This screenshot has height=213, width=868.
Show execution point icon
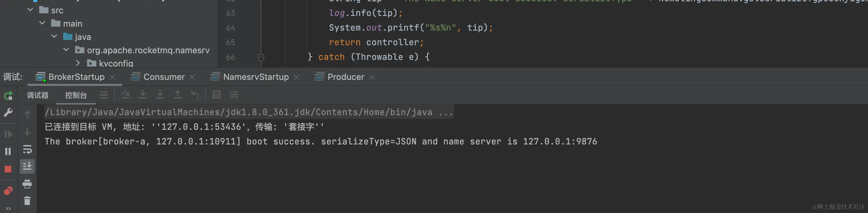tap(104, 95)
